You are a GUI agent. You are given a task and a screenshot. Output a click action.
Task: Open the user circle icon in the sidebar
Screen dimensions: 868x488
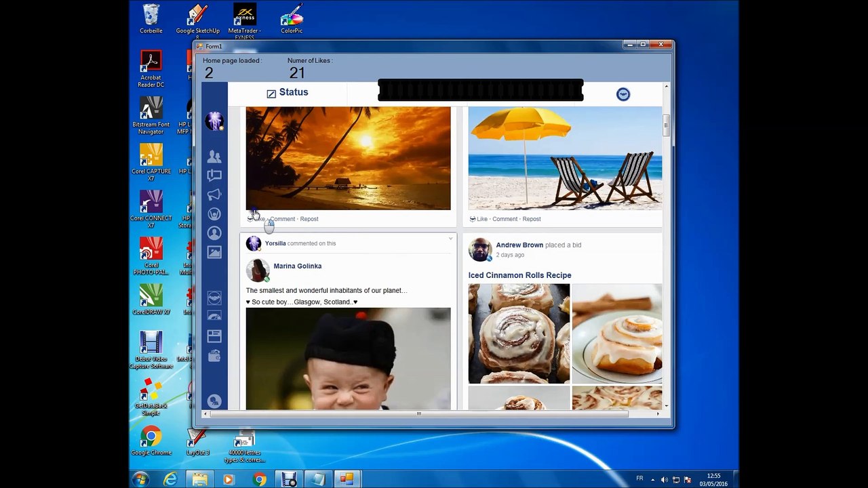coord(214,233)
